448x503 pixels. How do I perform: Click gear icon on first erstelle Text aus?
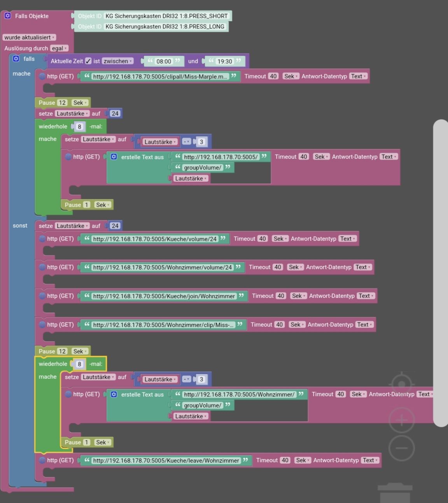click(114, 157)
